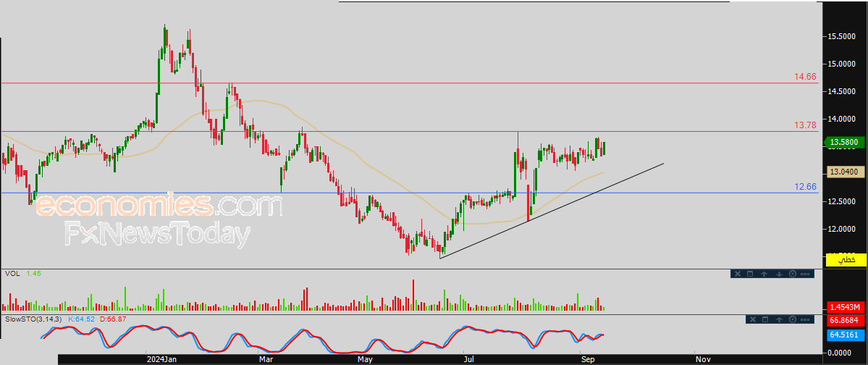Open SlowSTO indicator settings gear
The height and width of the screenshot is (365, 868).
[793, 319]
